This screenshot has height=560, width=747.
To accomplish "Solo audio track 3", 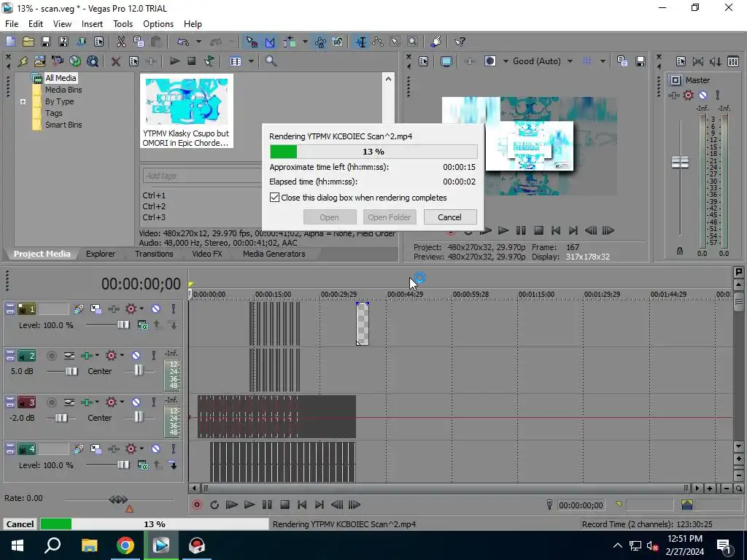I will 153,402.
